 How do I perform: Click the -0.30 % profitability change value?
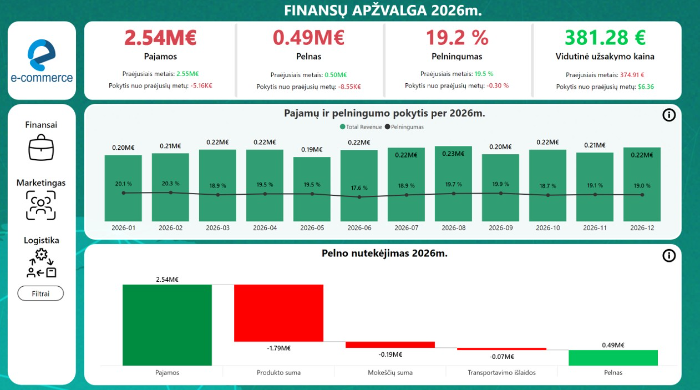click(x=498, y=85)
